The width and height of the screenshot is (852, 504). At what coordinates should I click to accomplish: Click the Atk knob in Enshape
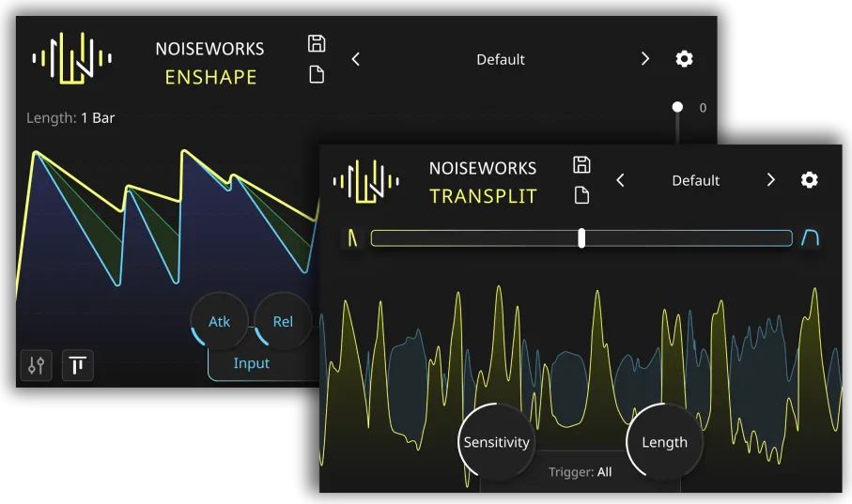point(220,322)
